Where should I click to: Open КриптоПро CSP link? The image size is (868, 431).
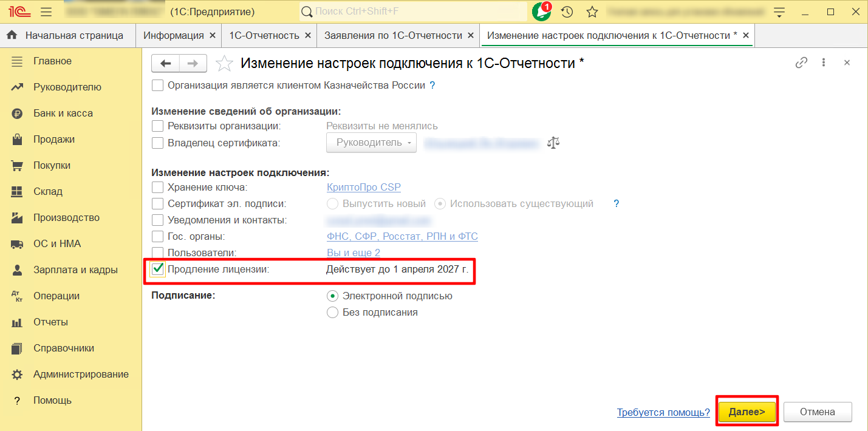coord(364,188)
